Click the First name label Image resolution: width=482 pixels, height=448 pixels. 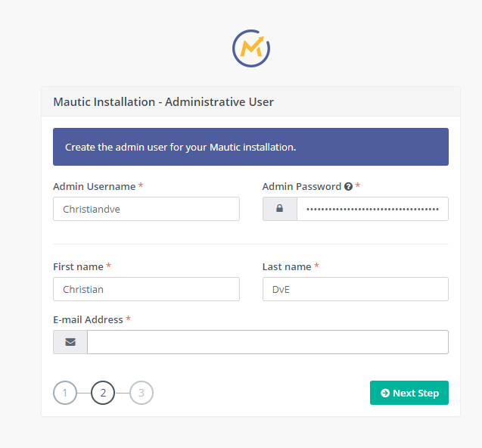point(79,266)
